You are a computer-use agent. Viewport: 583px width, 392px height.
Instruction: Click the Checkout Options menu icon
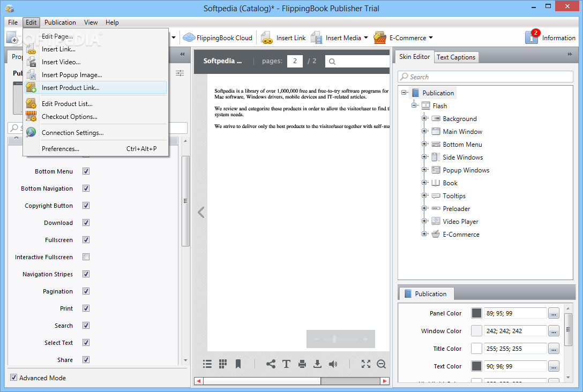tap(31, 116)
